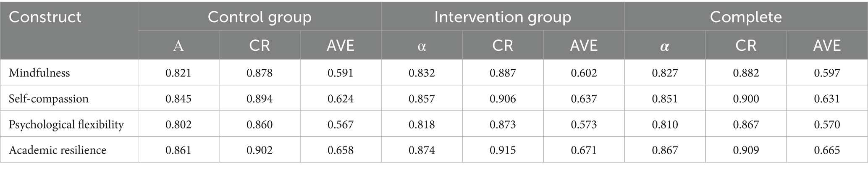This screenshot has width=868, height=170.
Task: Click the value 0.573 in the table
Action: point(584,125)
